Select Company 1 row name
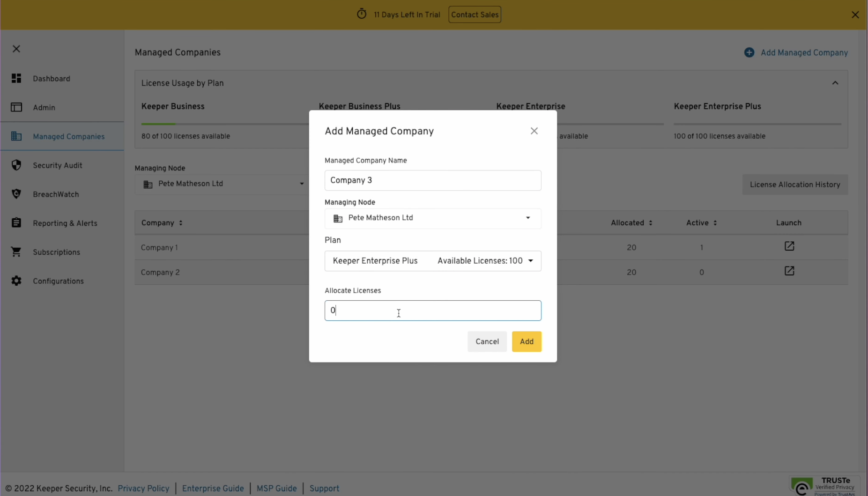 (159, 248)
